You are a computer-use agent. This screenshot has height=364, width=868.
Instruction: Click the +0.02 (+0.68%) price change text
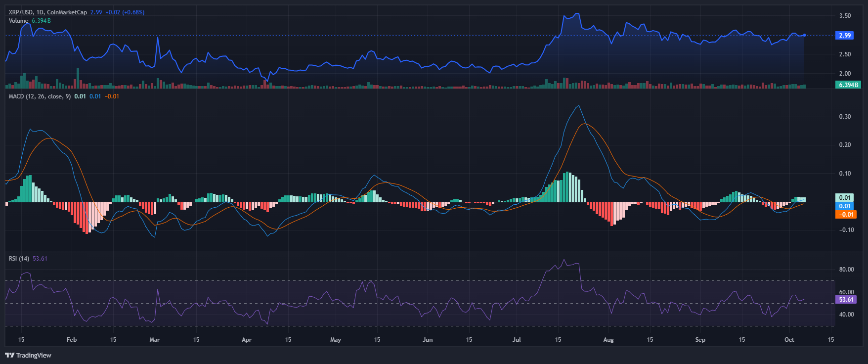pos(125,12)
